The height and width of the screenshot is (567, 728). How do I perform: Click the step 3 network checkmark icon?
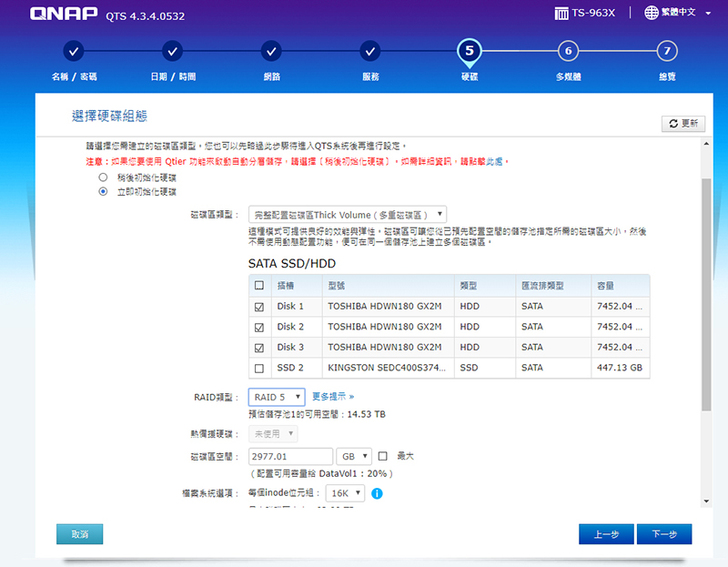coord(271,51)
